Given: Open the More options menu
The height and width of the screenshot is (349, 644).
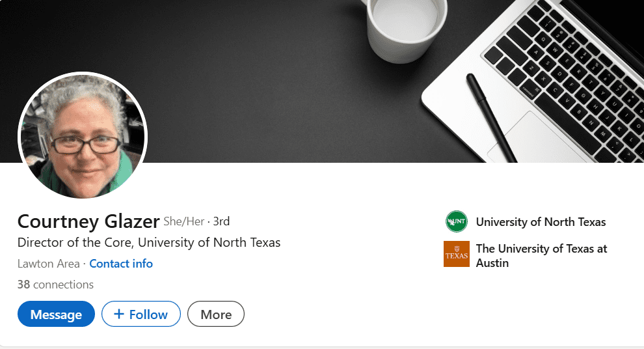Looking at the screenshot, I should click(215, 314).
